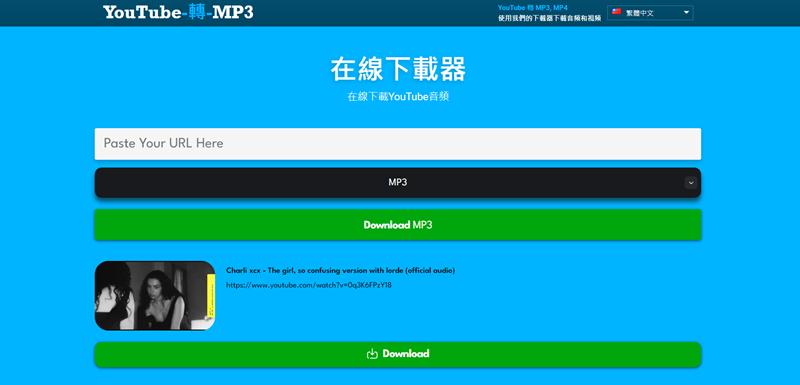The width and height of the screenshot is (800, 385).
Task: Click the Taiwan flag icon in language selector
Action: point(616,12)
